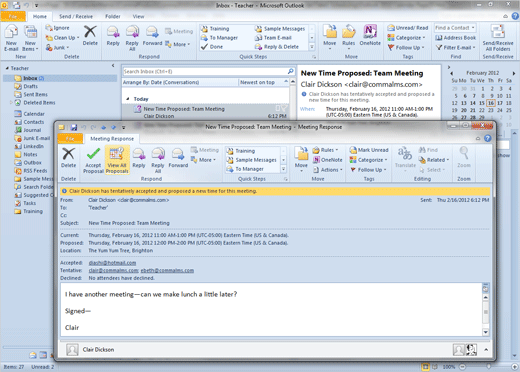
Task: Click Accept Proposal in the Meeting Response window
Action: click(x=93, y=160)
